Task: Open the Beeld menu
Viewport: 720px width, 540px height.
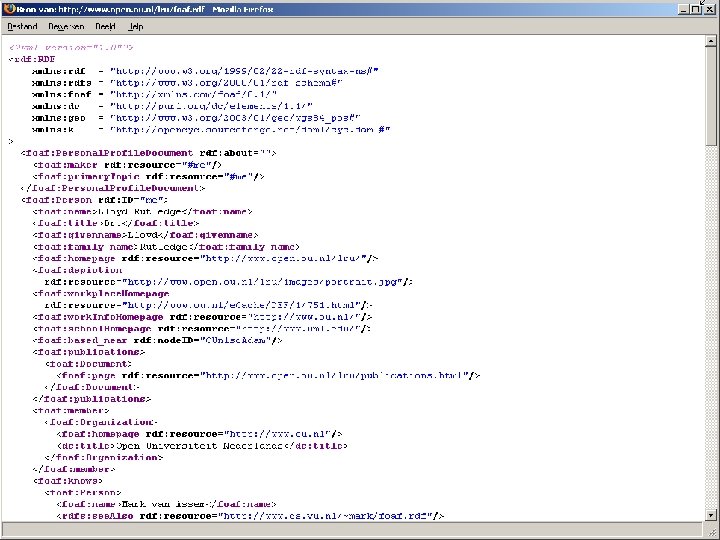Action: tap(105, 27)
